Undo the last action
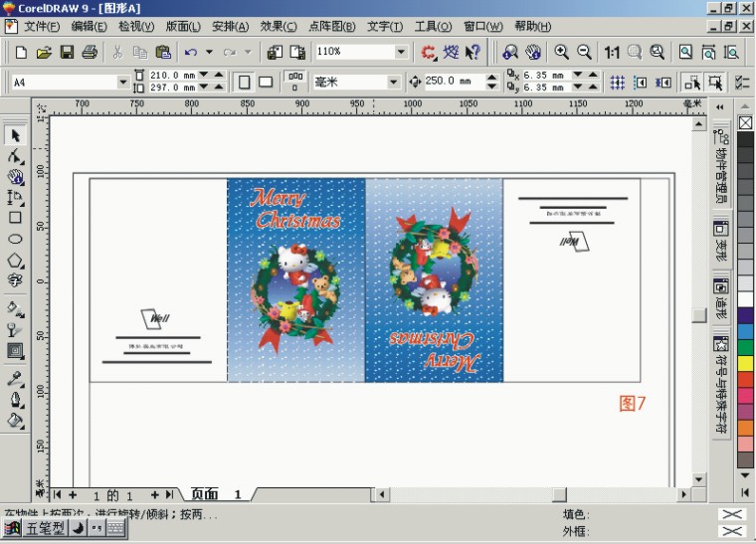 coord(190,52)
